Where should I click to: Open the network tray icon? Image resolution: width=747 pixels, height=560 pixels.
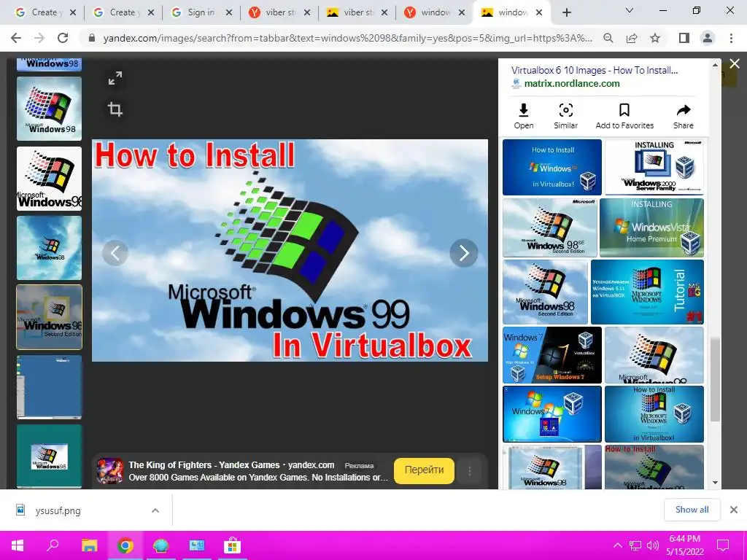pos(635,545)
